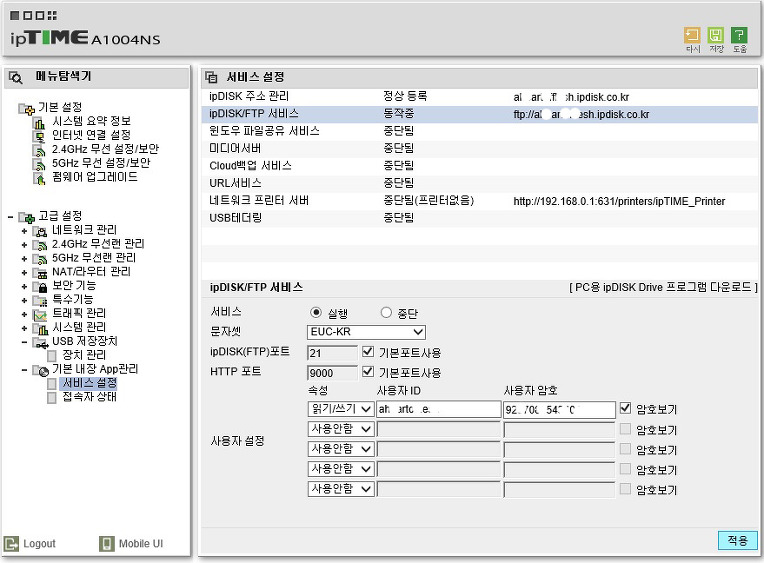The width and height of the screenshot is (764, 563).
Task: Select the 네트워크 프린터 서버 row
Action: point(479,201)
